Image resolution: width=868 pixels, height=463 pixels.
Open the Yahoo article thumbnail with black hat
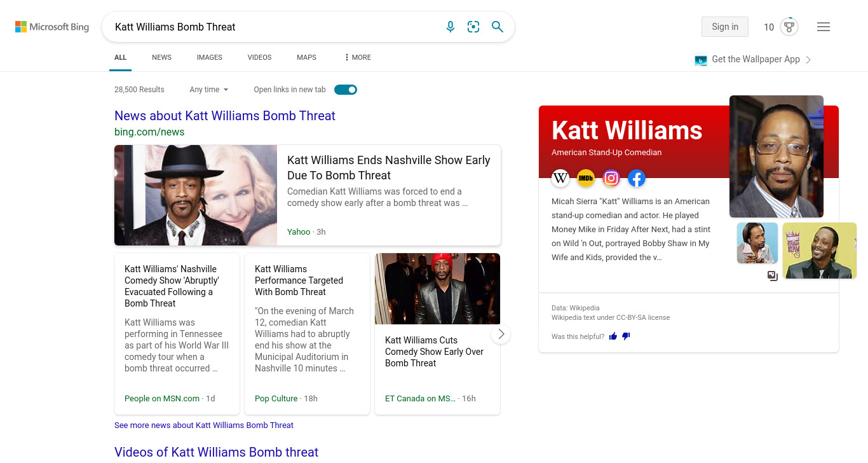coord(196,195)
